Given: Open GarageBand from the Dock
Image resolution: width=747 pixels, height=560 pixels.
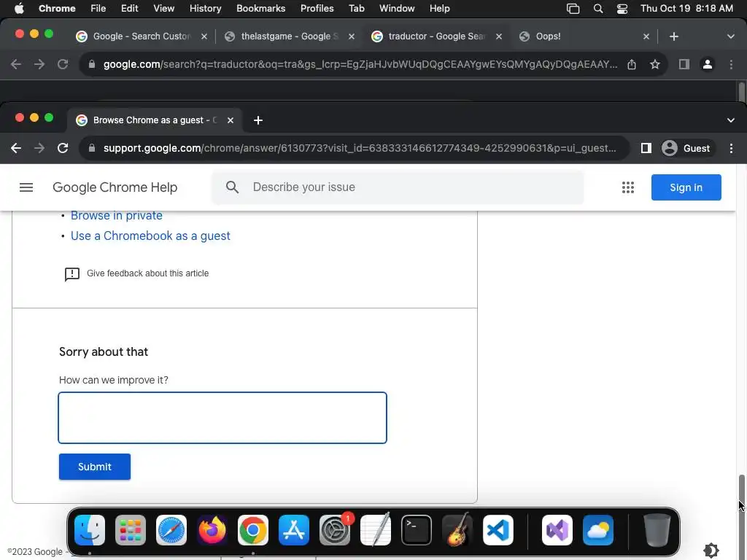Looking at the screenshot, I should click(457, 529).
